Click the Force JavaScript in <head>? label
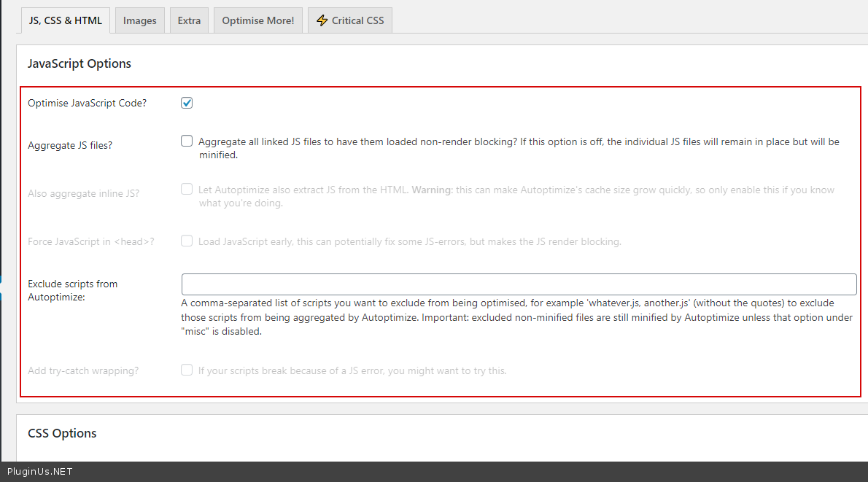Screen dimensions: 868x482 (90, 241)
